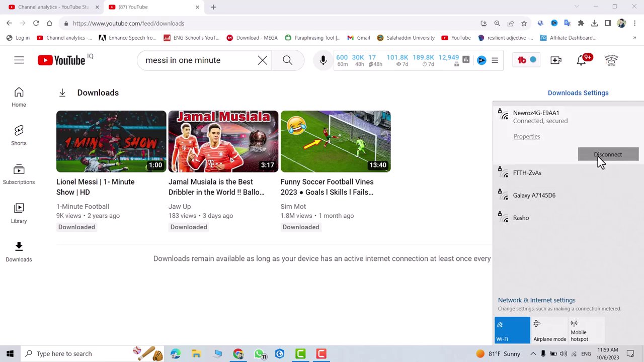Screen dimensions: 644x362
Task: Toggle the TubeBuddy extension switch
Action: (532, 60)
